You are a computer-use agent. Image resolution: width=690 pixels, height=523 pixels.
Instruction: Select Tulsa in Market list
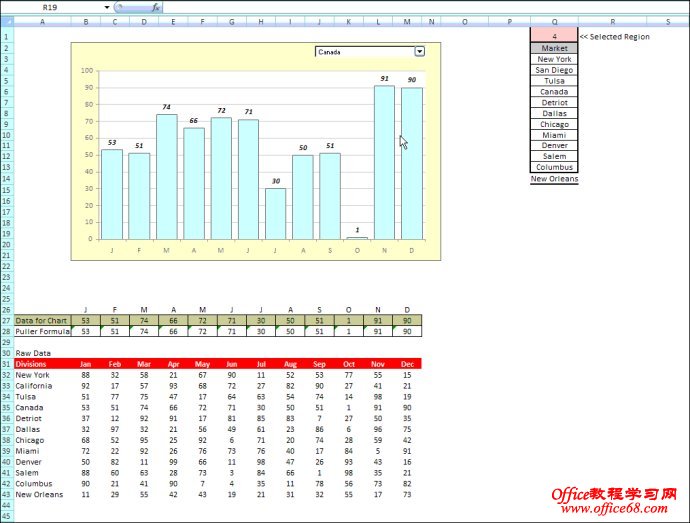point(554,81)
